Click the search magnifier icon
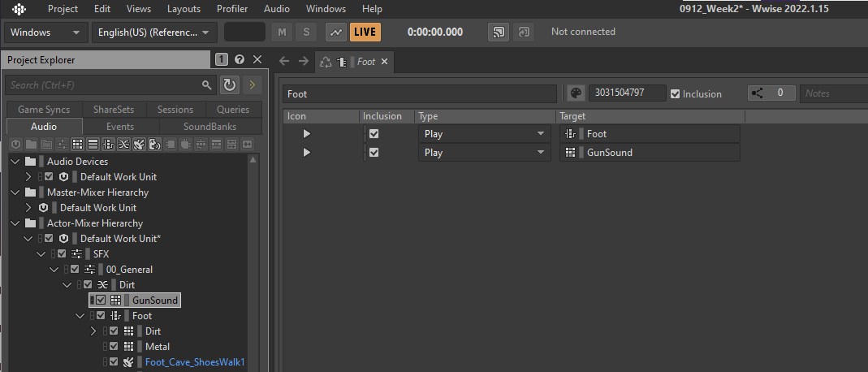Screen dimensions: 868x372 coord(206,84)
